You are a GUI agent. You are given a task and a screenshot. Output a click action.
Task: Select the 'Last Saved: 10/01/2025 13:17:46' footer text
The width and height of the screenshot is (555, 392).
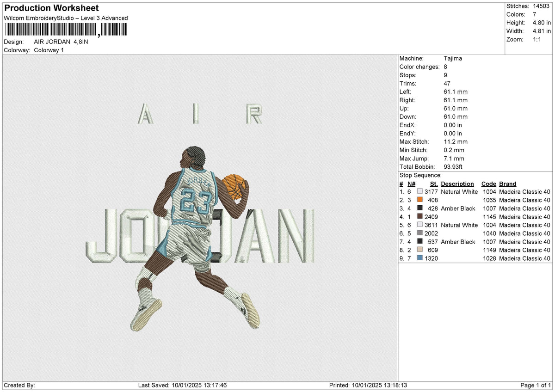pos(182,386)
